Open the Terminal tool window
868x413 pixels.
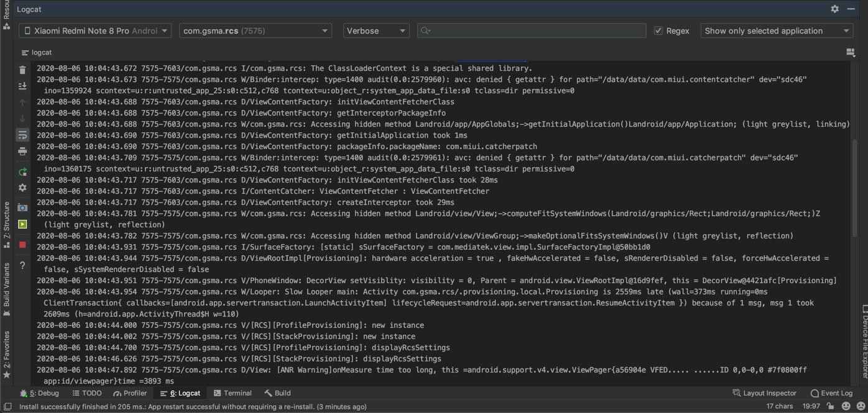click(x=233, y=393)
